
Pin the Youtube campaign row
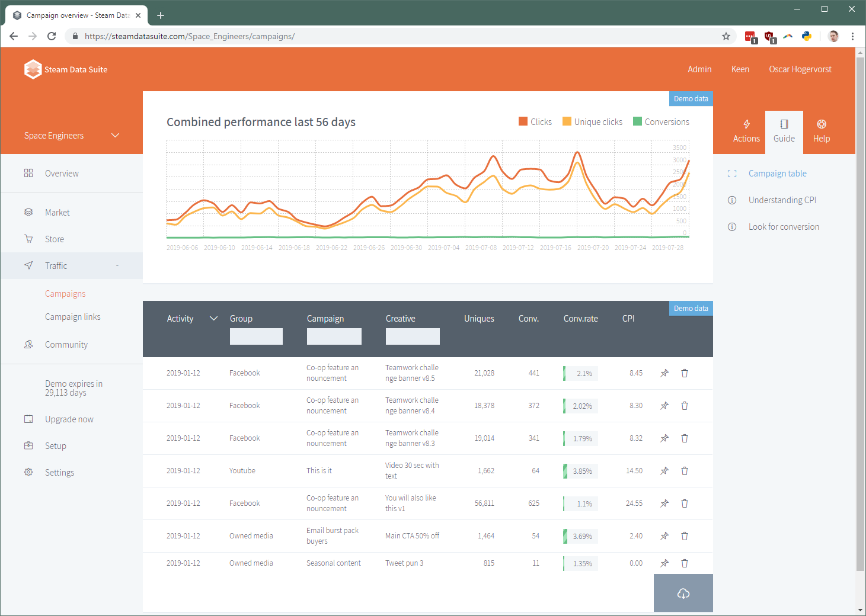(x=664, y=471)
